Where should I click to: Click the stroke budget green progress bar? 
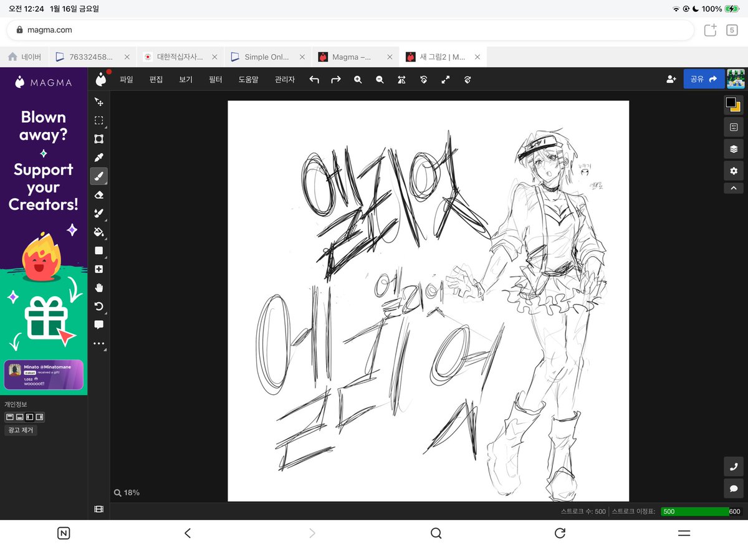[694, 511]
